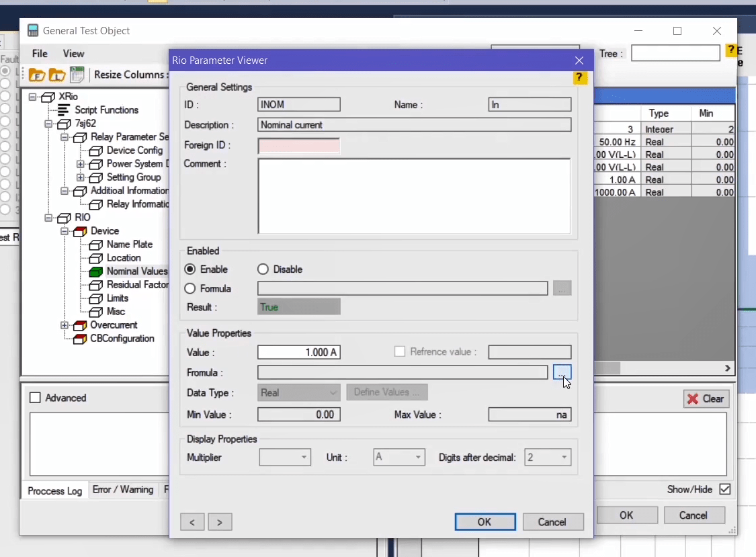This screenshot has width=756, height=557.
Task: Click the Description input field
Action: pyautogui.click(x=414, y=125)
